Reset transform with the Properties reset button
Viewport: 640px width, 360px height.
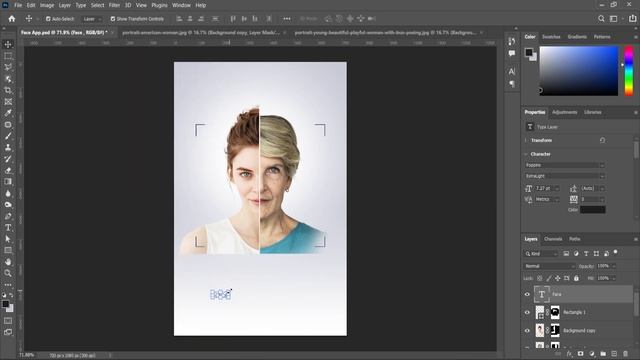(602, 140)
